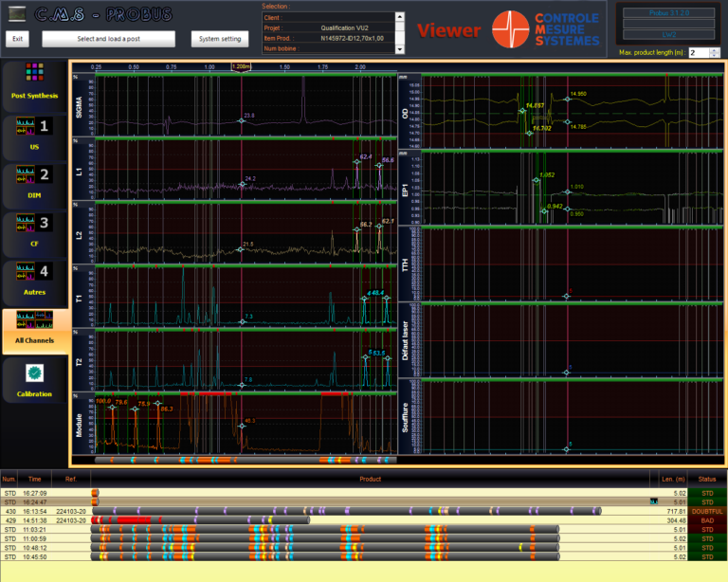Click the Max. product length value field
This screenshot has width=728, height=582.
tap(697, 53)
